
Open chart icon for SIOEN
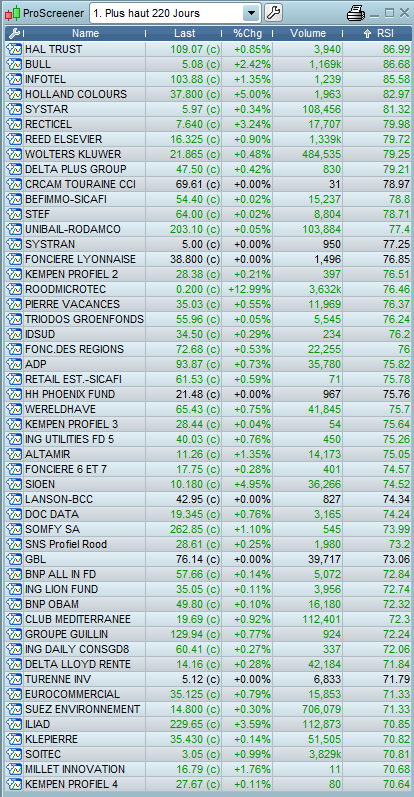[13, 484]
